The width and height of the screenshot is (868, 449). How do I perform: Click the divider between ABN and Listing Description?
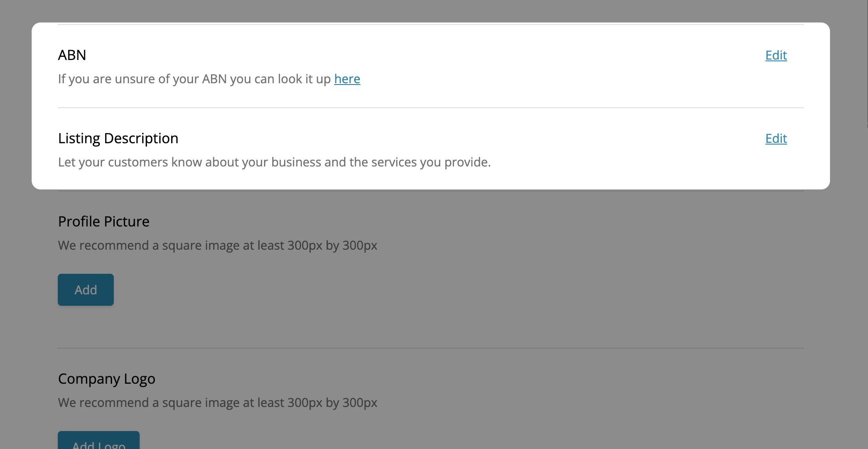[x=431, y=108]
